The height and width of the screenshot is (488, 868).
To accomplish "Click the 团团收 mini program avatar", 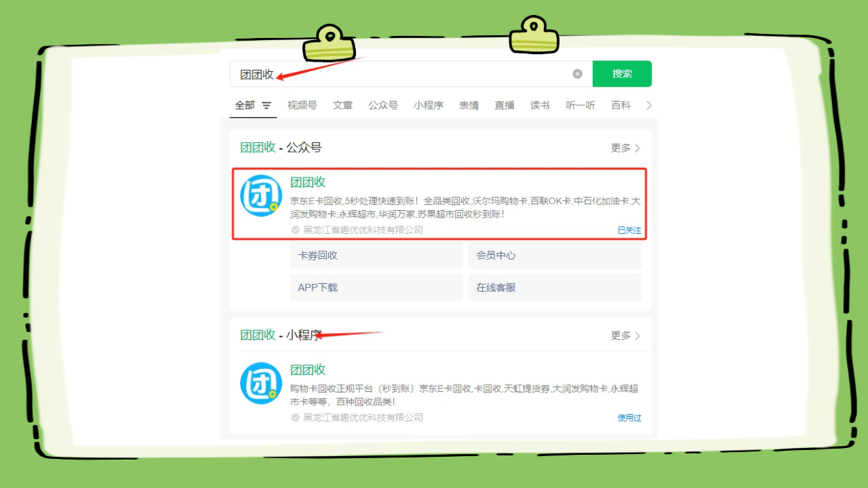I will (261, 384).
